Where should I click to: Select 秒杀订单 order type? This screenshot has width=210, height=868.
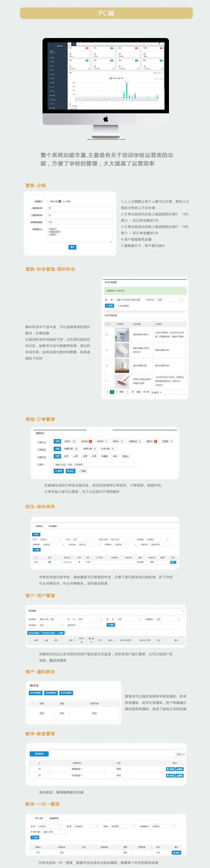point(107,449)
